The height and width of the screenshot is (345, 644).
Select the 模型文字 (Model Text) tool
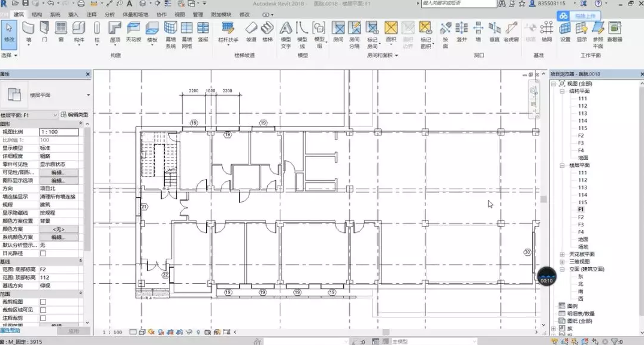click(286, 35)
